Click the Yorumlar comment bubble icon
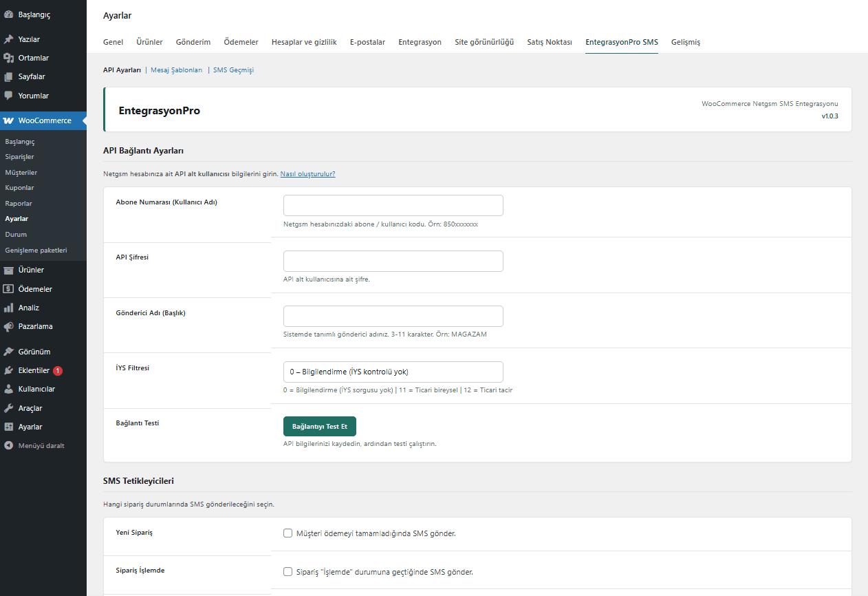The image size is (868, 596). [8, 96]
